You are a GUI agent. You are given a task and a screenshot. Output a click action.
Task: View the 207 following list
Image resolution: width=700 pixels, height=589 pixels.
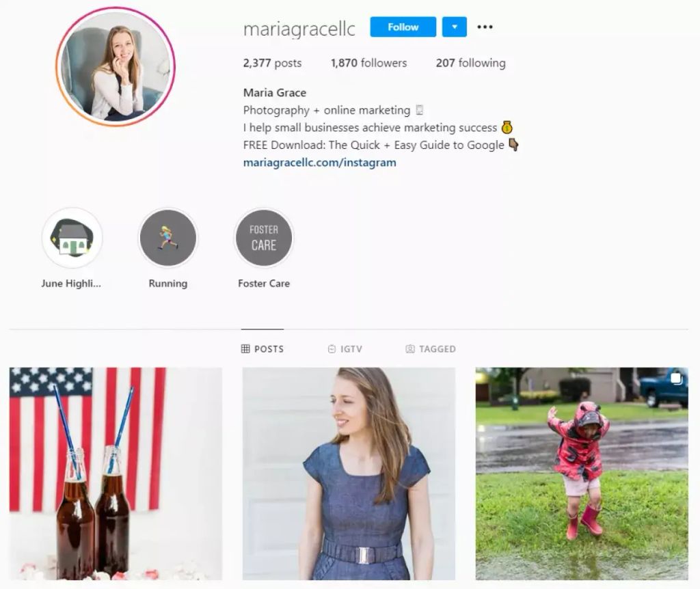471,63
